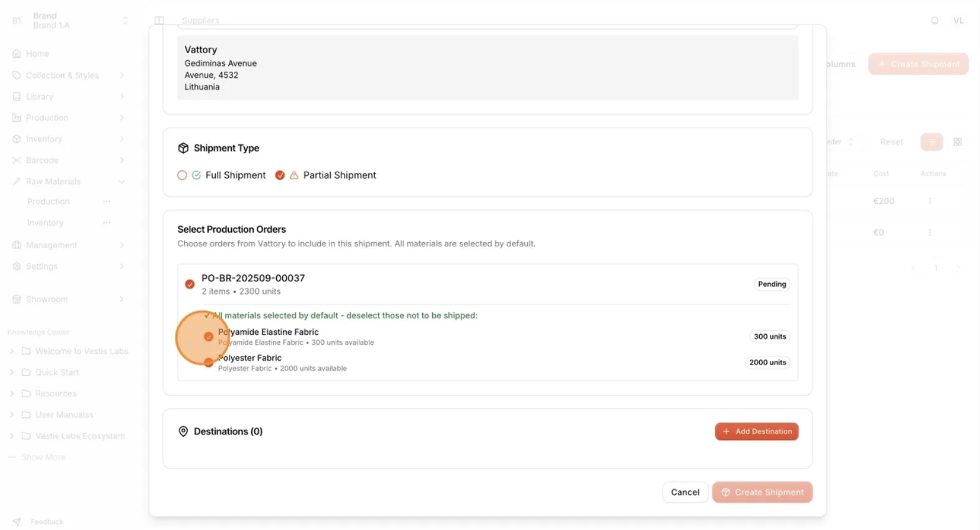The width and height of the screenshot is (980, 530).
Task: Open Production under Raw Materials
Action: tap(49, 202)
